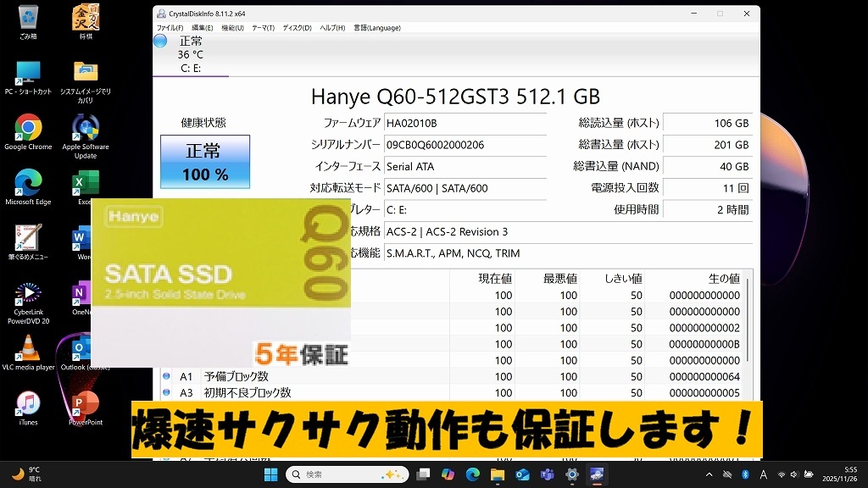Open the ディスク(D) menu

[x=298, y=28]
